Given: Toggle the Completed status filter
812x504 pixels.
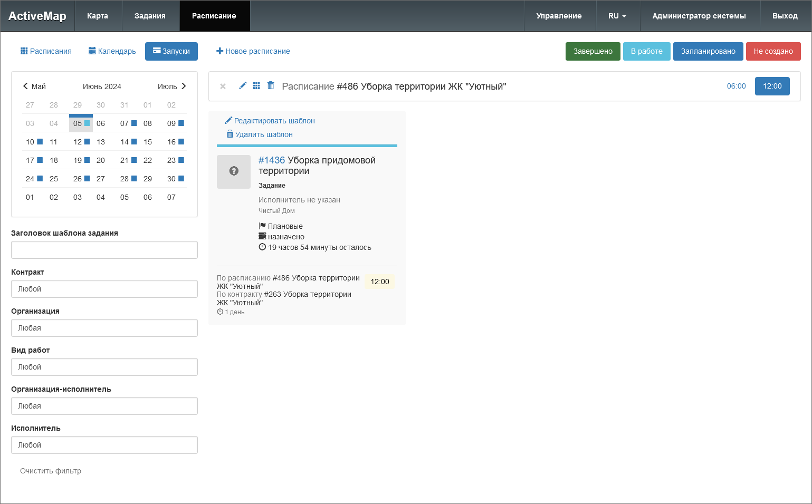Looking at the screenshot, I should (x=593, y=51).
